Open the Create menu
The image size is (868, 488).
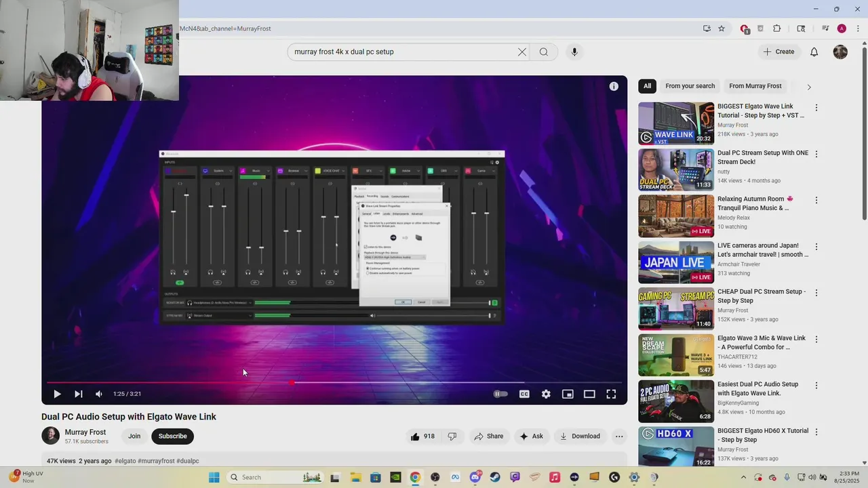pos(778,52)
